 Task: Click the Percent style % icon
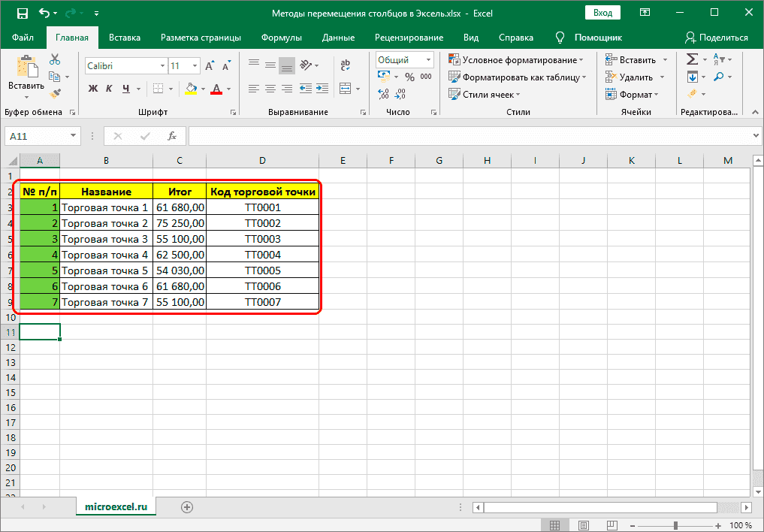pos(409,75)
